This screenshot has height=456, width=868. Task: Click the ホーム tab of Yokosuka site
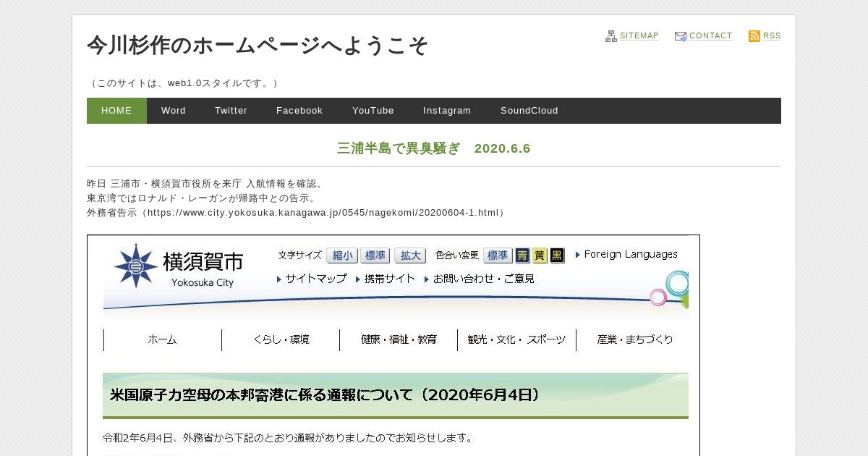163,339
